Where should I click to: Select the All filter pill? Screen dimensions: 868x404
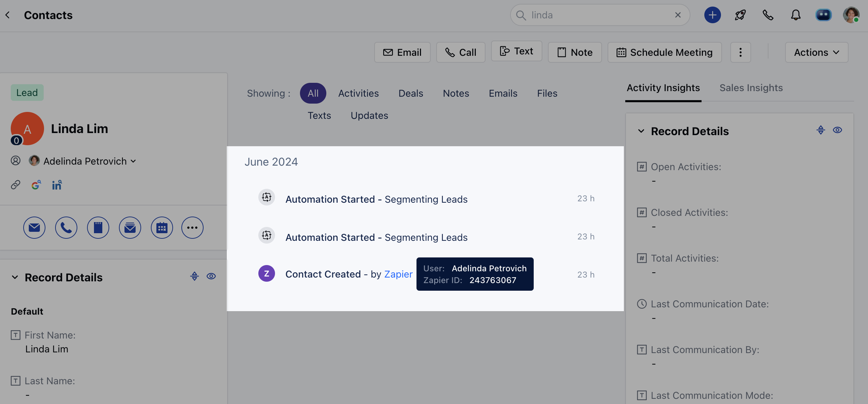click(x=313, y=93)
